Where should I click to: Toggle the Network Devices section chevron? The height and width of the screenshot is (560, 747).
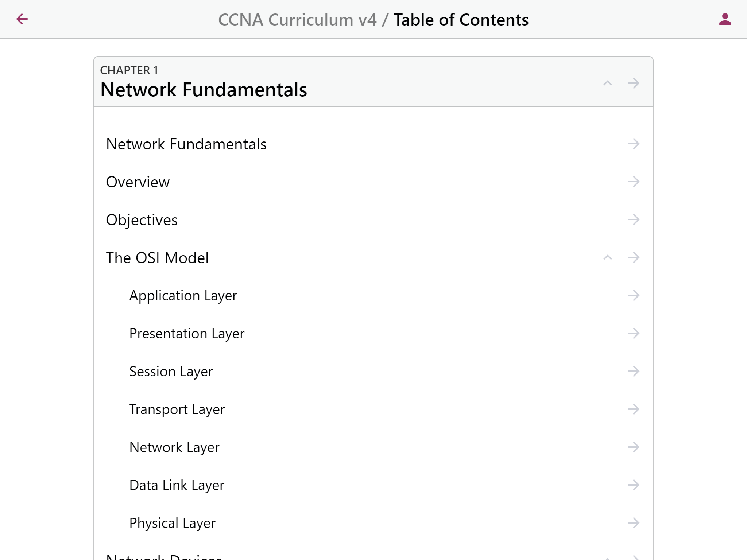pos(607,557)
